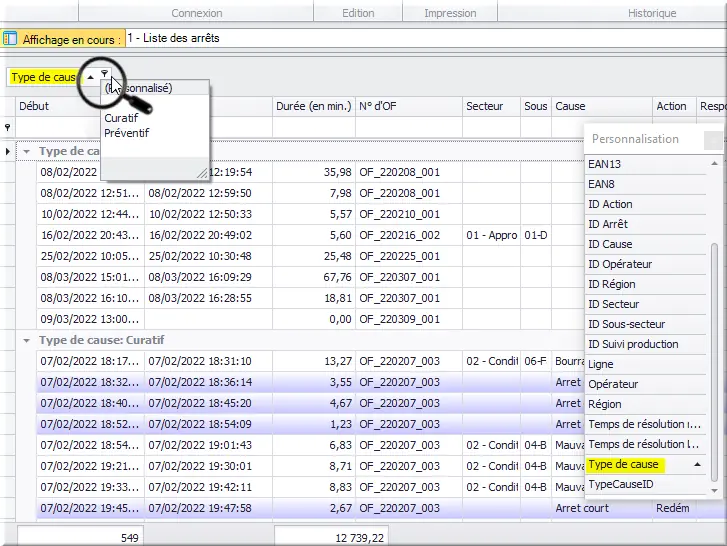The image size is (727, 546).
Task: Click the current row indicator arrow
Action: (7, 151)
